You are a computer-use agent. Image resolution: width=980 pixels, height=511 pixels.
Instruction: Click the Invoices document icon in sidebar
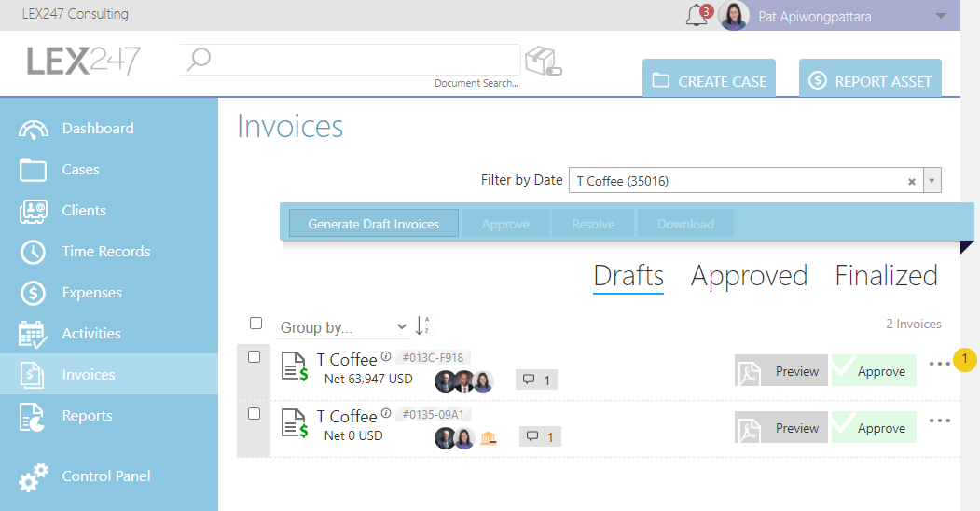[x=32, y=376]
